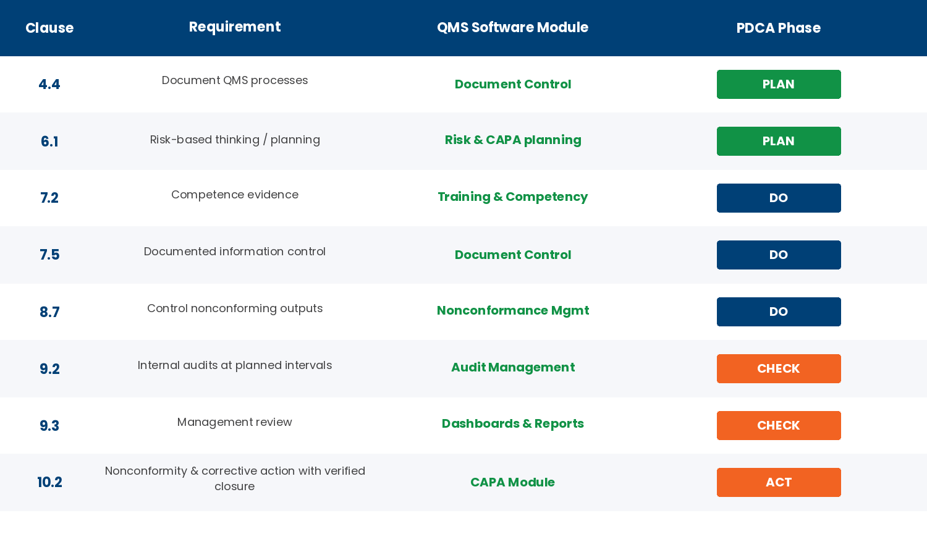The width and height of the screenshot is (927, 560).
Task: Open 'Training & Competency' module
Action: [x=513, y=197]
